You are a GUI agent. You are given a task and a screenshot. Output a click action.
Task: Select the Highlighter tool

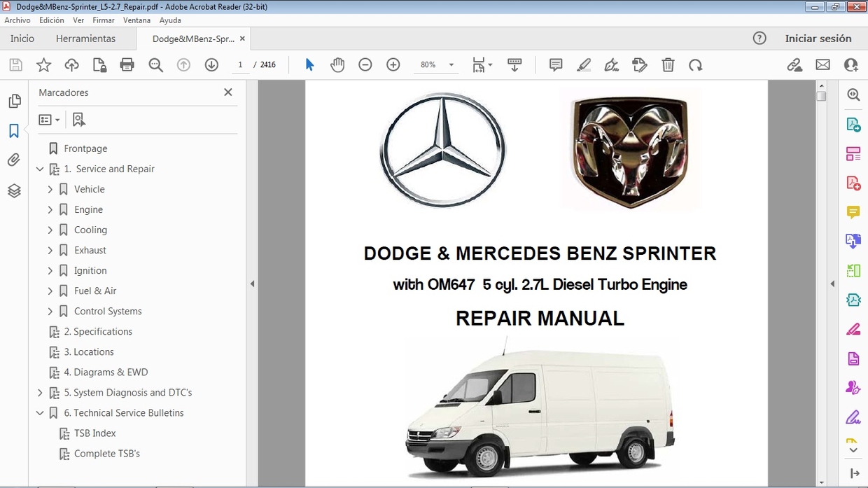(583, 64)
